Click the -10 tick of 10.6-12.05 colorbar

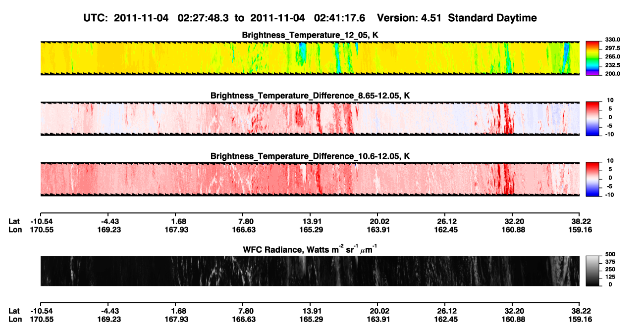click(x=610, y=195)
